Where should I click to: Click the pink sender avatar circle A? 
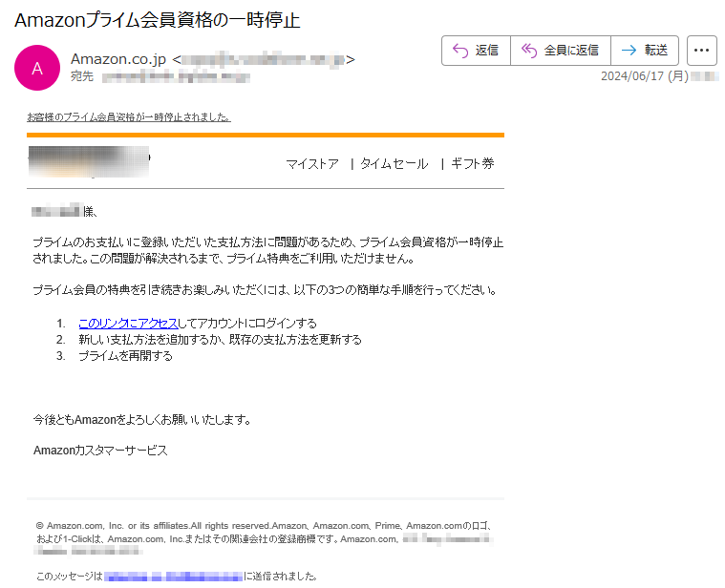pyautogui.click(x=37, y=68)
